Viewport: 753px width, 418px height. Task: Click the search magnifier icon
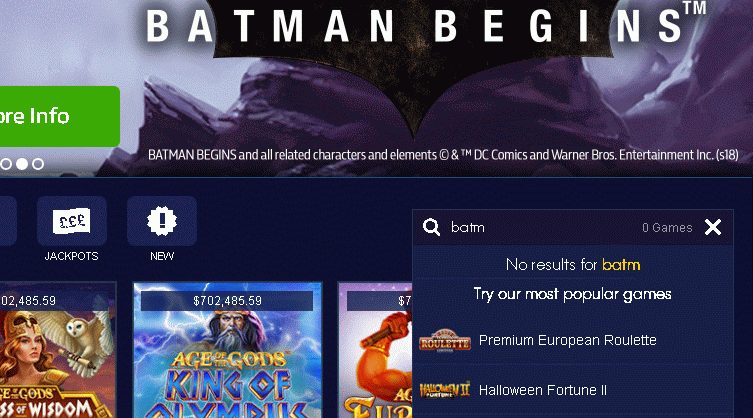point(431,227)
